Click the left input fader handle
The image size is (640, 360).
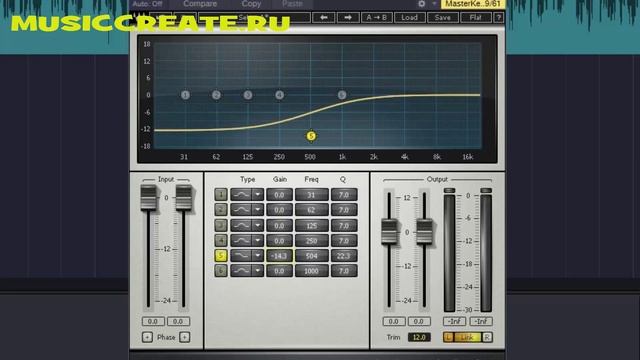point(149,198)
